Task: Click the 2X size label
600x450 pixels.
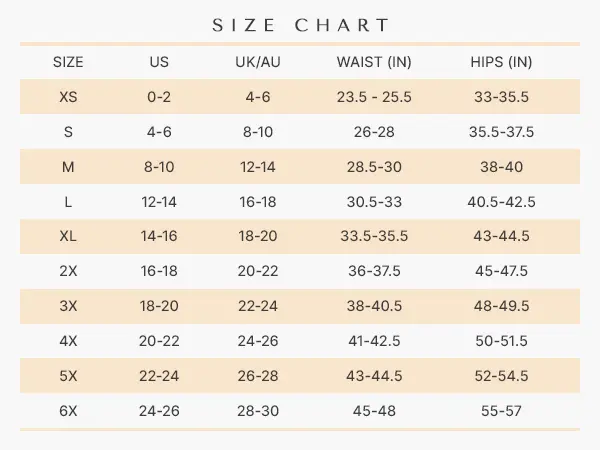Action: coord(68,271)
